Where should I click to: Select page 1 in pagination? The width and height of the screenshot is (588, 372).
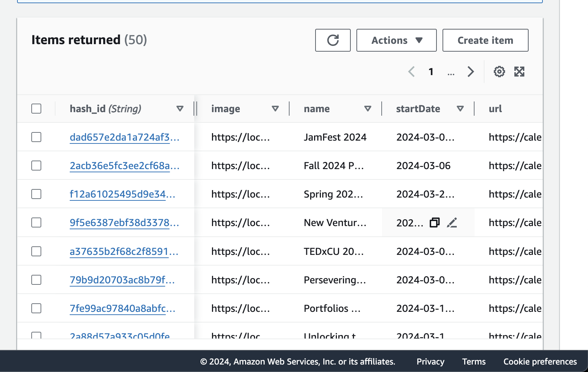click(431, 72)
